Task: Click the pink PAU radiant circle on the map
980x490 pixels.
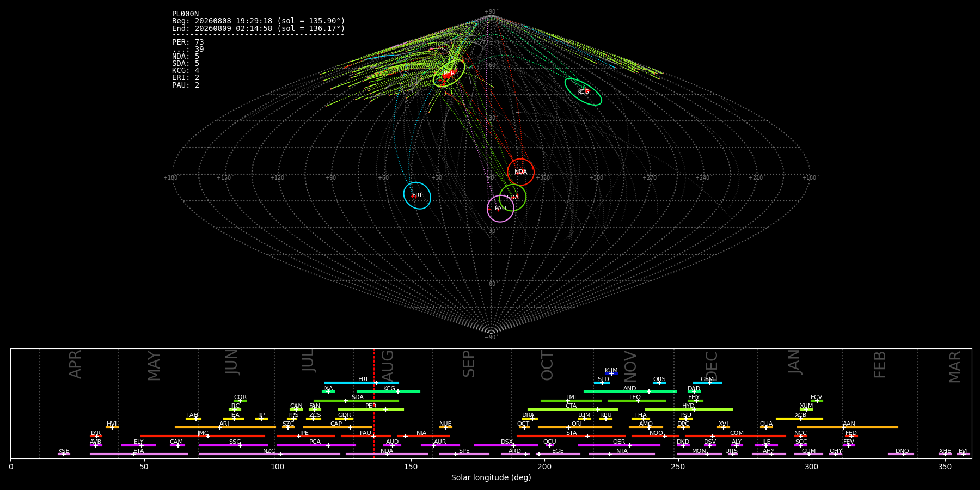Action: point(500,209)
